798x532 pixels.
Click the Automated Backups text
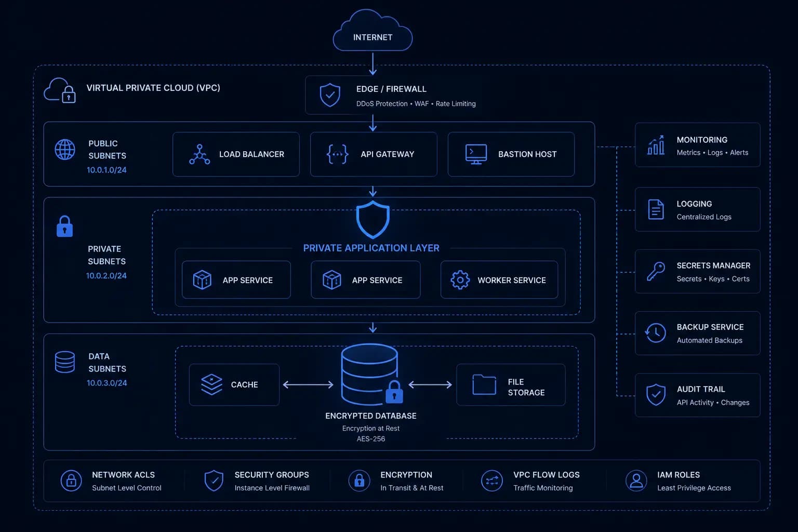click(x=710, y=340)
